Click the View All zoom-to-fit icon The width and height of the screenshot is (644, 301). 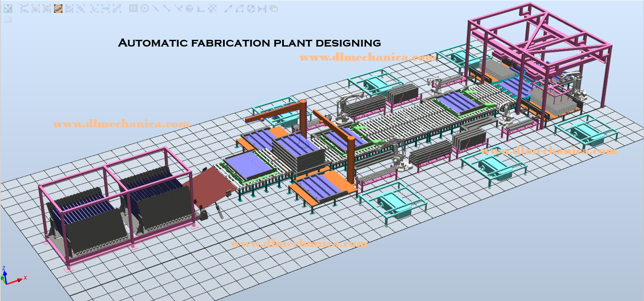tap(8, 8)
